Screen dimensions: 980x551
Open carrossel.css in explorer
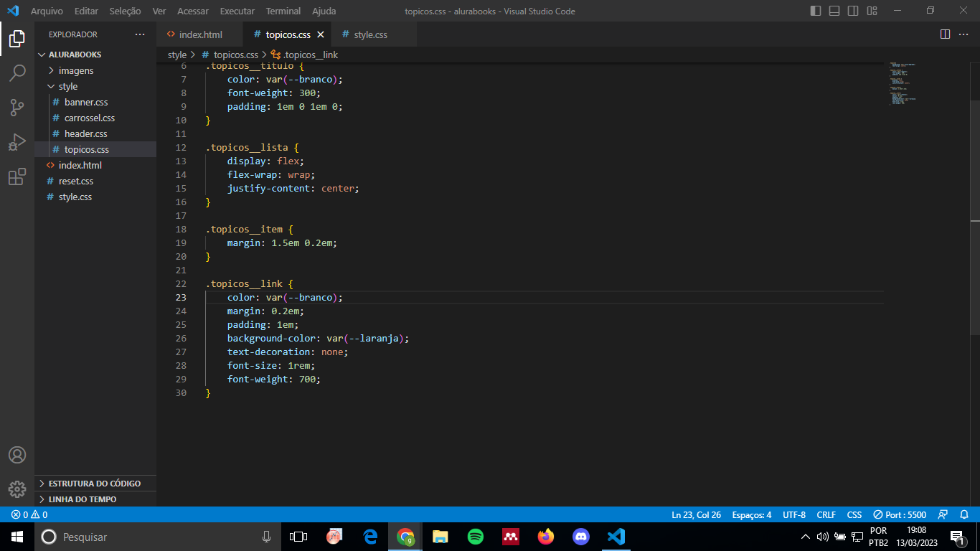click(x=95, y=118)
